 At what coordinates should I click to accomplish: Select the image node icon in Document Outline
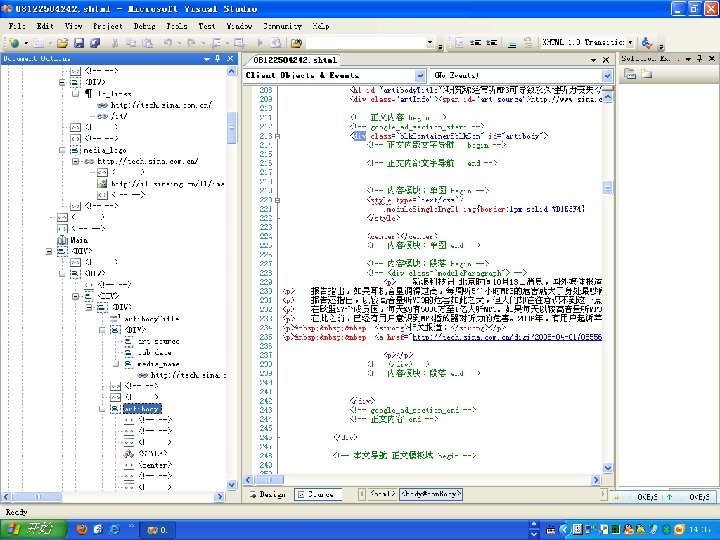(x=103, y=184)
